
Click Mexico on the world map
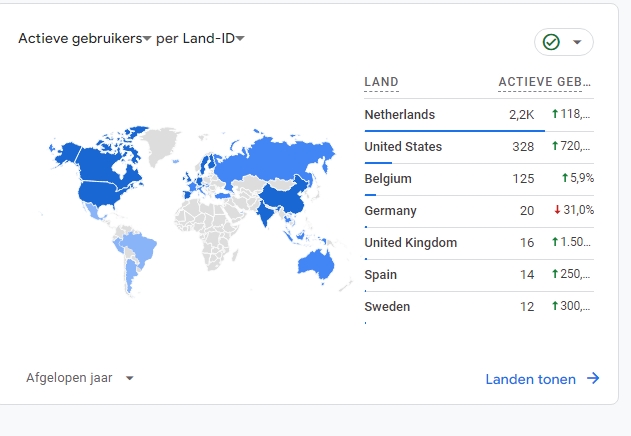[93, 211]
